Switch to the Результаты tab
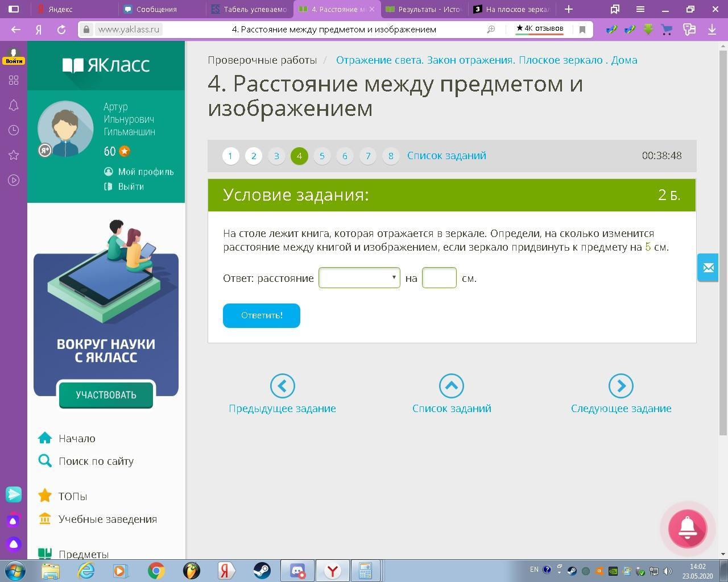This screenshot has height=582, width=728. coord(423,9)
